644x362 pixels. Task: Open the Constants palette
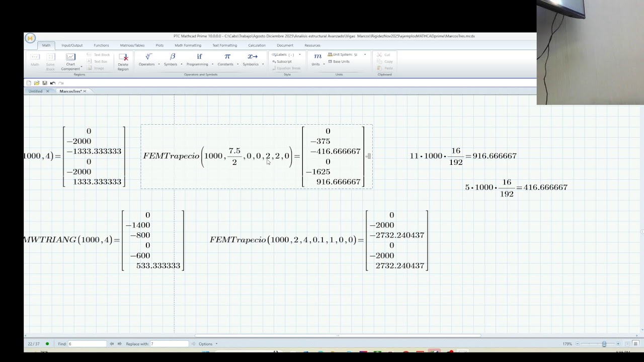(225, 60)
